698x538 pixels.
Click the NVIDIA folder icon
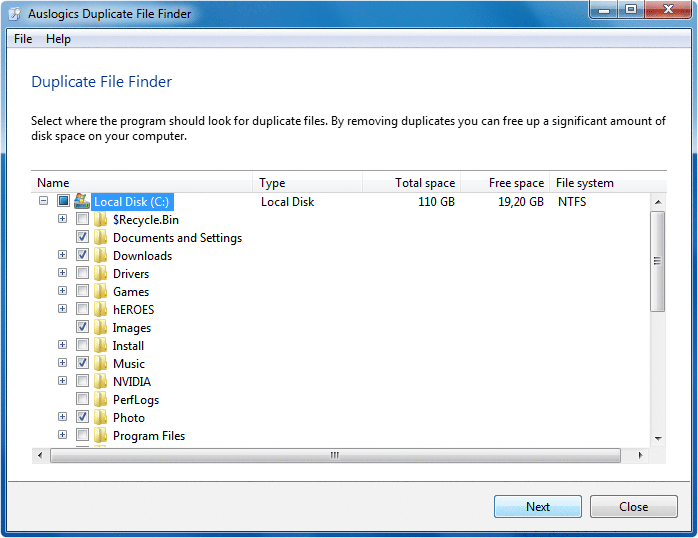101,381
